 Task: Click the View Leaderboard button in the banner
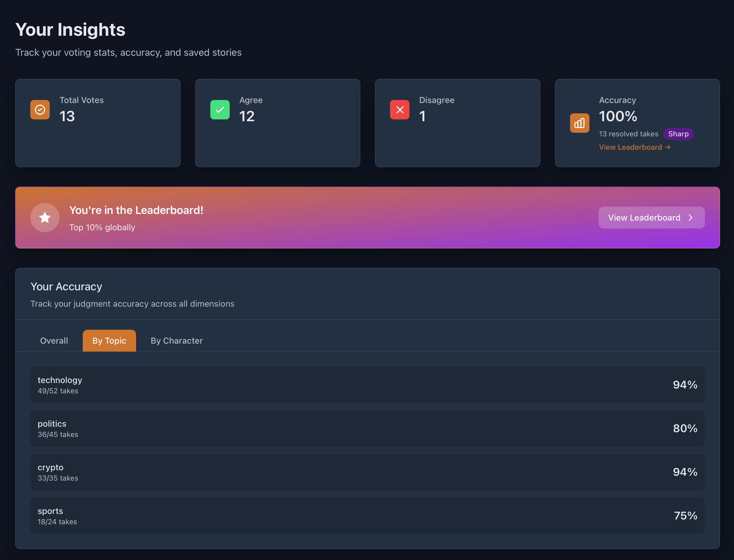coord(651,217)
